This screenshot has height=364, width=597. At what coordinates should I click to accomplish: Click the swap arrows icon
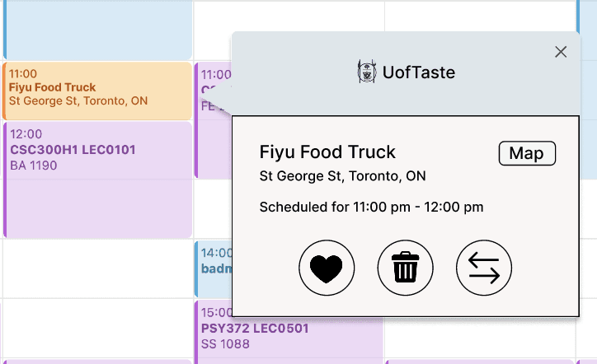(x=484, y=268)
